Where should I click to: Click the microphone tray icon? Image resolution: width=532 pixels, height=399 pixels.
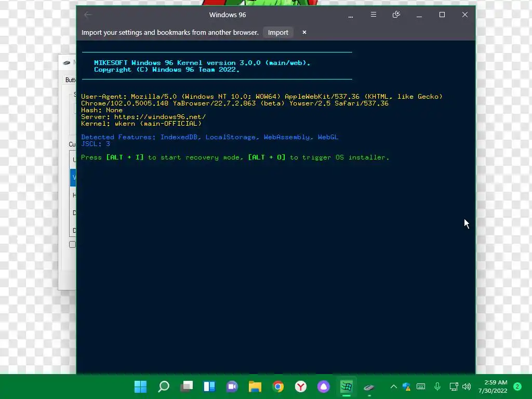pos(437,386)
